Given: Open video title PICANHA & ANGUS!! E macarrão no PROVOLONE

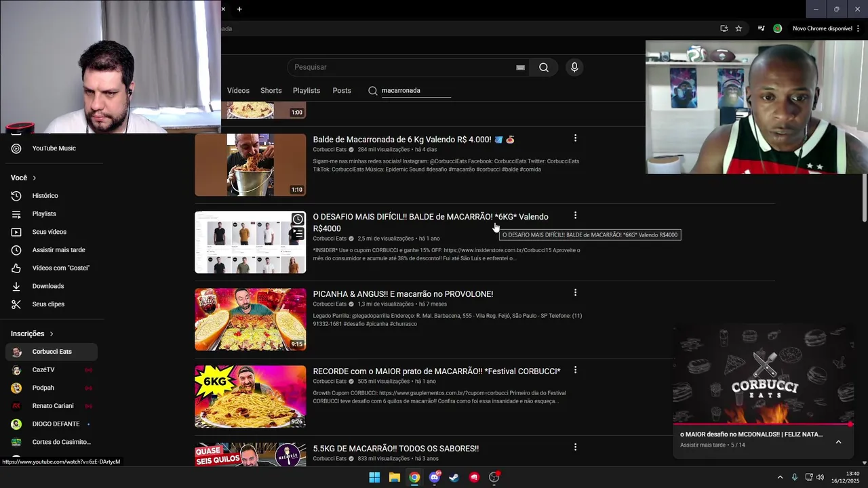Looking at the screenshot, I should coord(403,294).
